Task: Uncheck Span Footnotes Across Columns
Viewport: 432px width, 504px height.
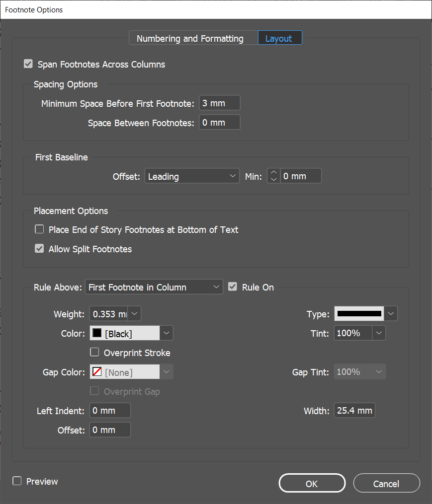Action: pos(28,64)
